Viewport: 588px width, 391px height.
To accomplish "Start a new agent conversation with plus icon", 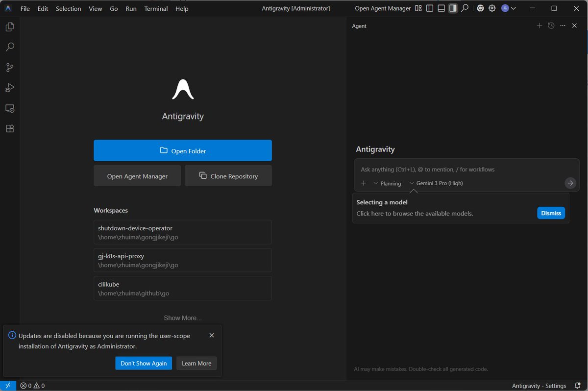I will 539,25.
